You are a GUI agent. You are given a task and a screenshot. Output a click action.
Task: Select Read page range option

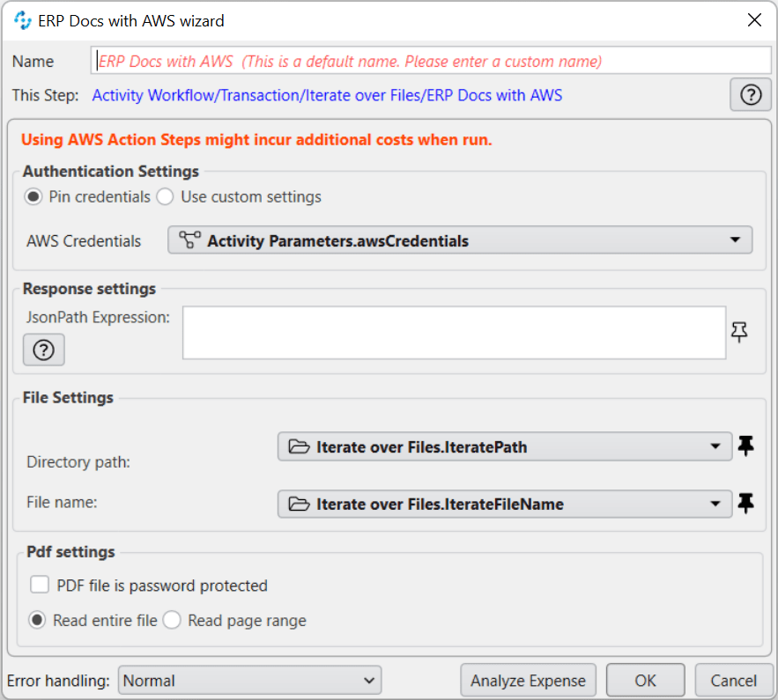172,620
